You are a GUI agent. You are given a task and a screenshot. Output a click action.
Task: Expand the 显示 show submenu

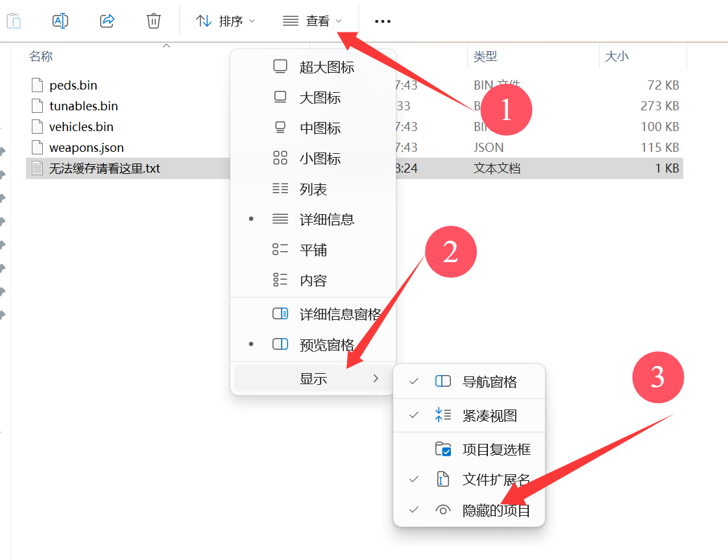pyautogui.click(x=313, y=379)
